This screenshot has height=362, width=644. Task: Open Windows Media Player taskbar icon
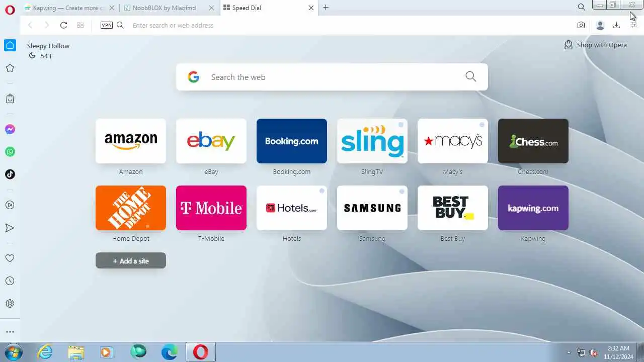tap(106, 352)
